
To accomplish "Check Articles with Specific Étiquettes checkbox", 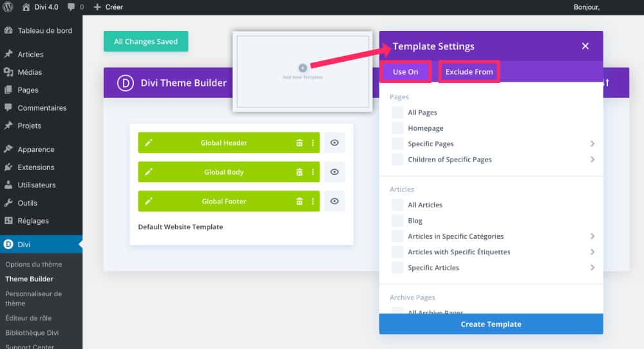I will [397, 252].
